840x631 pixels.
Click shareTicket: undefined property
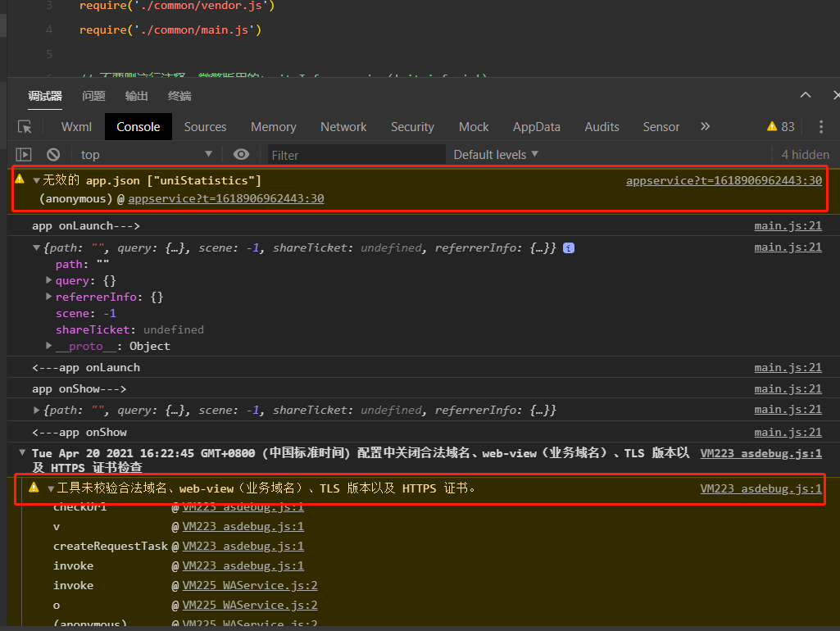tap(129, 330)
